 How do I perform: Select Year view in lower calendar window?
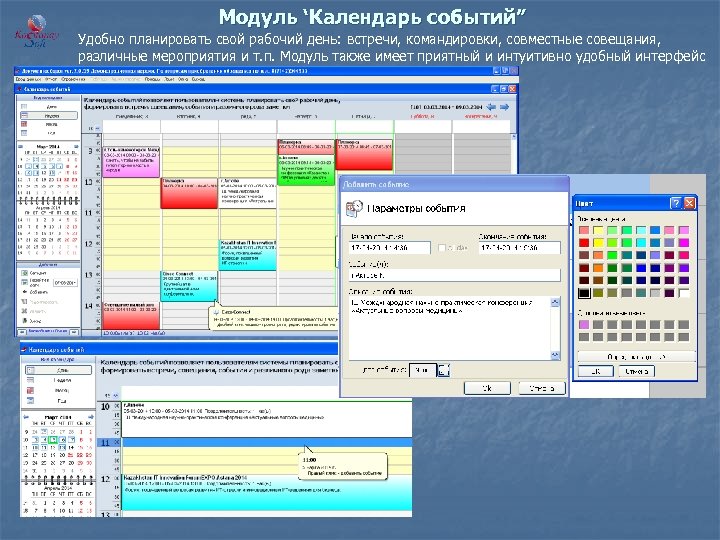(58, 401)
